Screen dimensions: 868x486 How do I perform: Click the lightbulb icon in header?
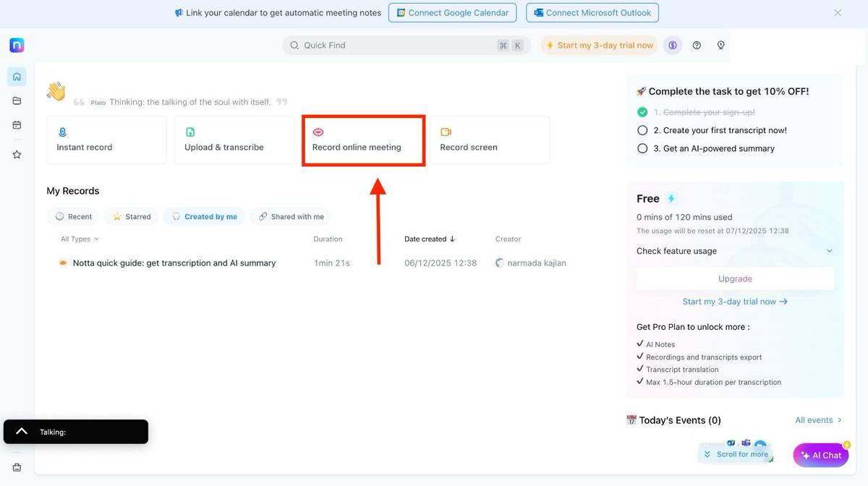(x=720, y=45)
